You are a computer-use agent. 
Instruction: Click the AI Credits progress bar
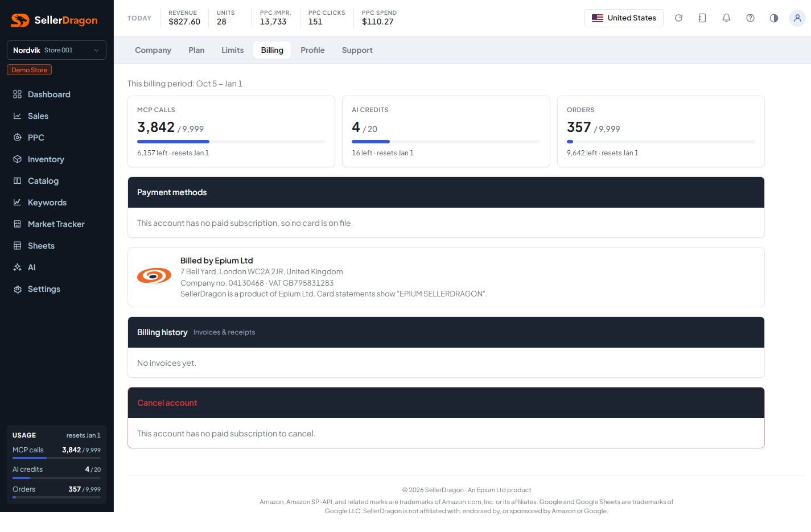446,142
